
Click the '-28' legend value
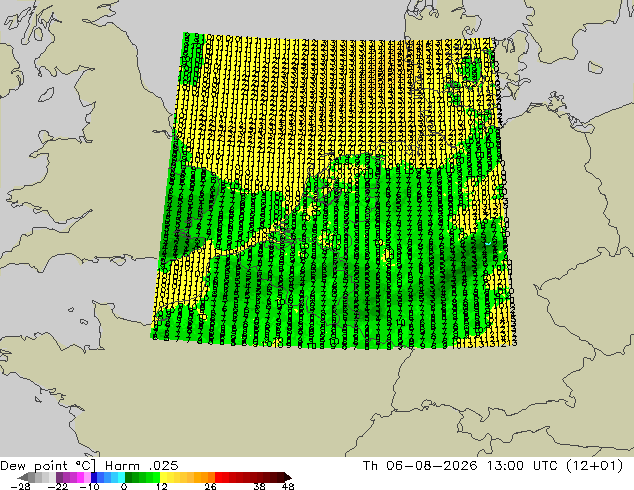tap(20, 486)
